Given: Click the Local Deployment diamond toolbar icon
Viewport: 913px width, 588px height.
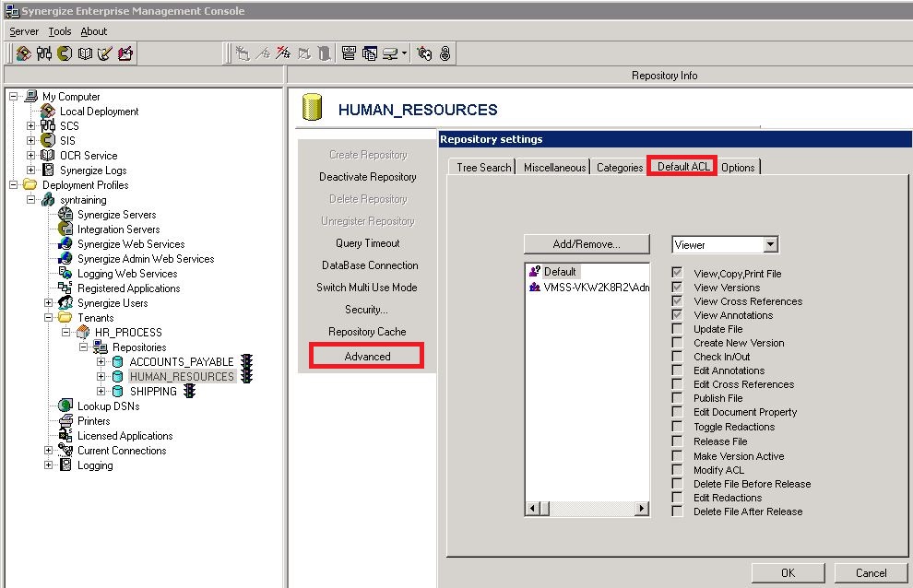Looking at the screenshot, I should pyautogui.click(x=23, y=53).
